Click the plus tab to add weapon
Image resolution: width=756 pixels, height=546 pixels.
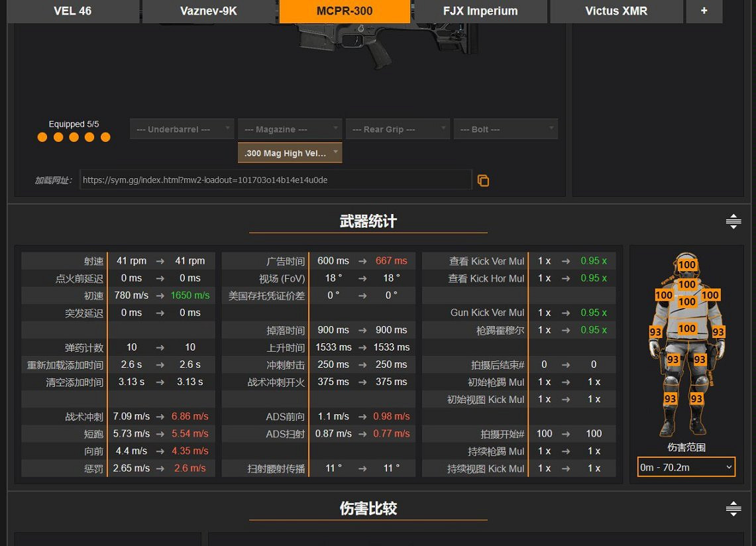[x=704, y=11]
